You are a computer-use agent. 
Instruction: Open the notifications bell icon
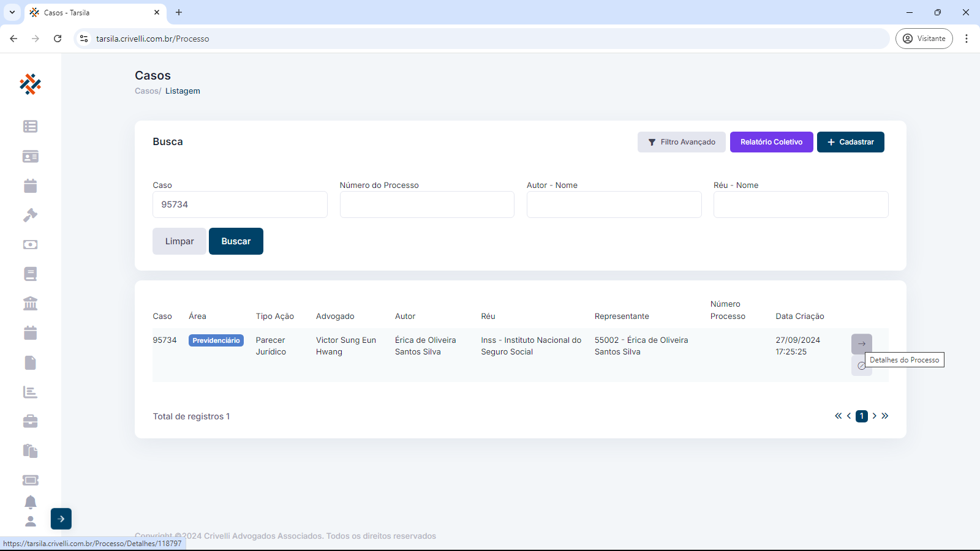30,502
